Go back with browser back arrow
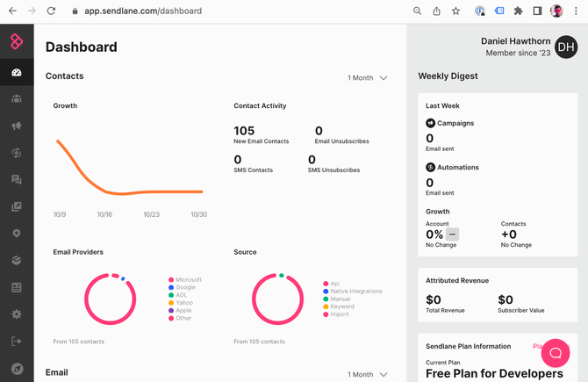The image size is (588, 382). (13, 11)
